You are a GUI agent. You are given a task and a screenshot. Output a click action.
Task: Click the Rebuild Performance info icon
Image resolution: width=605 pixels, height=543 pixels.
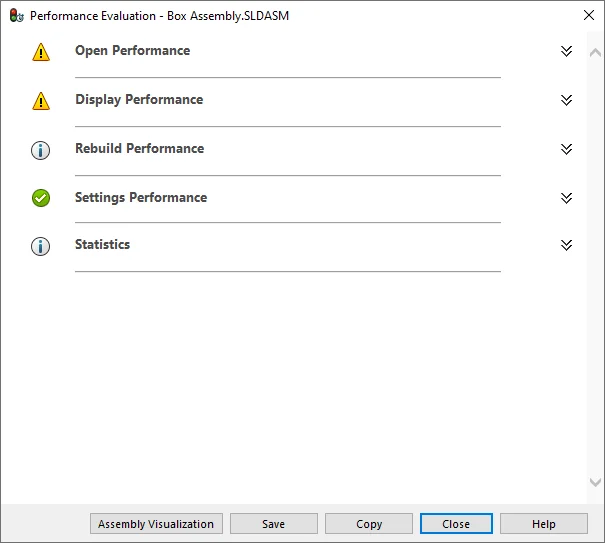coord(40,150)
